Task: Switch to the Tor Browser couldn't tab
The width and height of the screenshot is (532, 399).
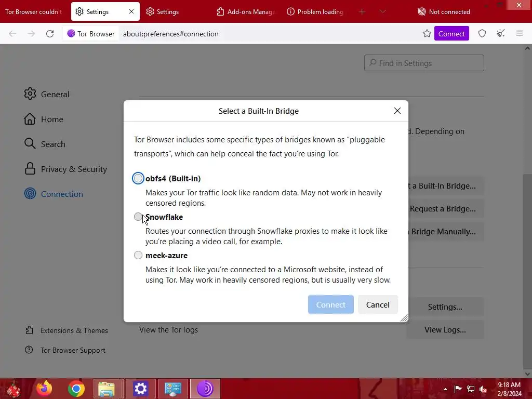Action: 34,11
